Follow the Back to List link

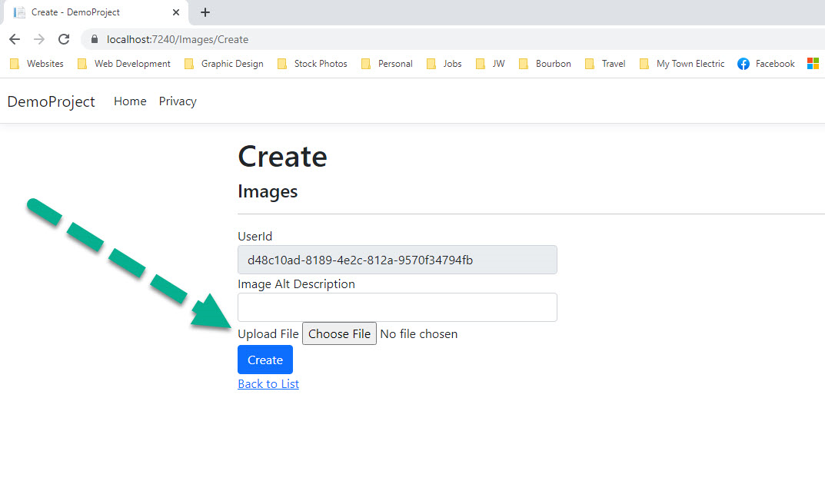(x=268, y=384)
